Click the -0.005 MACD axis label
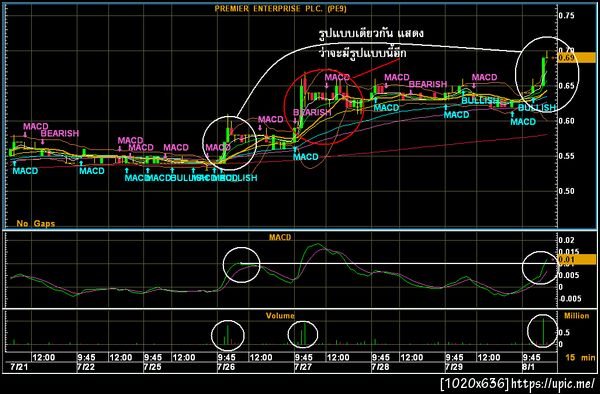Viewport: 600px width, 394px height. (x=570, y=299)
